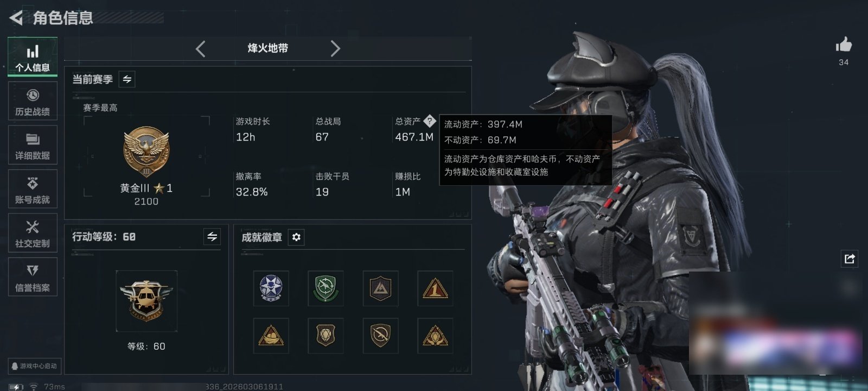Go to 账号成就 sidebar tab
The image size is (868, 391).
click(33, 189)
